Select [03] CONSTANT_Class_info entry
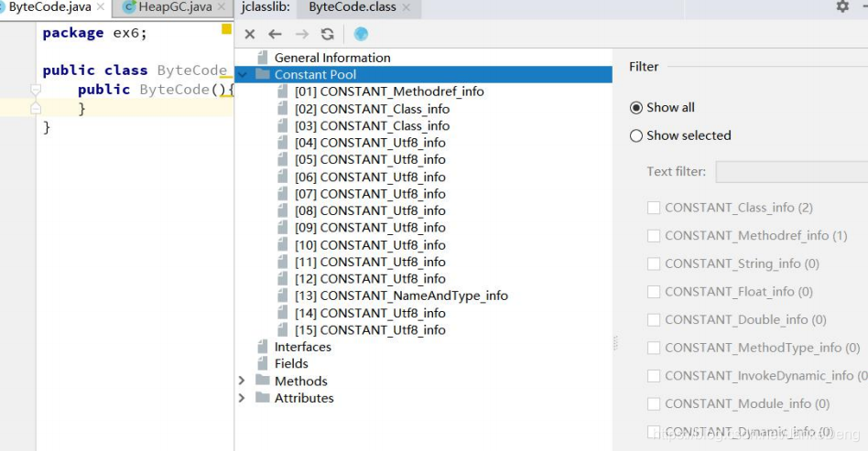The height and width of the screenshot is (451, 868). 372,125
